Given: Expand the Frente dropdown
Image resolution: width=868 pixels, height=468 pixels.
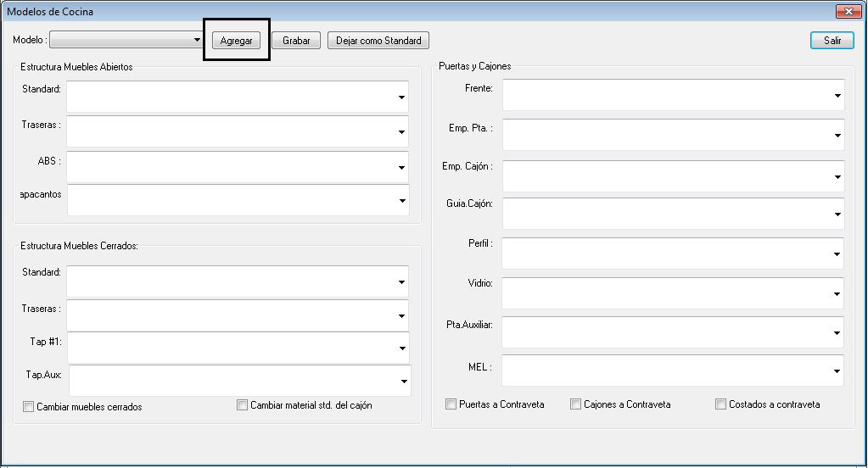Looking at the screenshot, I should [673, 95].
